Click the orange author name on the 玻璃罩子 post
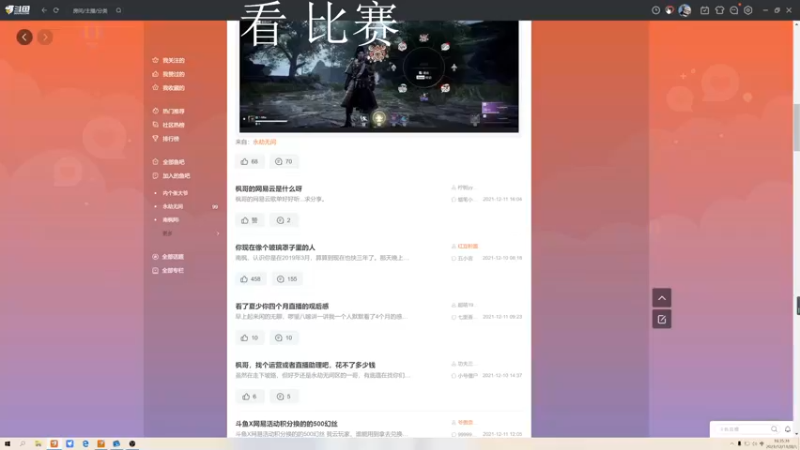Viewport: 800px width, 450px height. [467, 246]
